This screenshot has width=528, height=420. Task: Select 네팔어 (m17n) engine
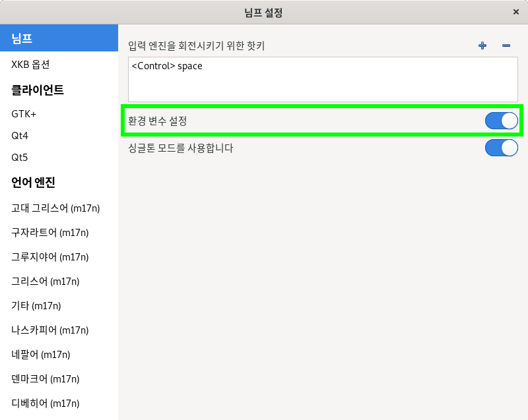point(59,355)
